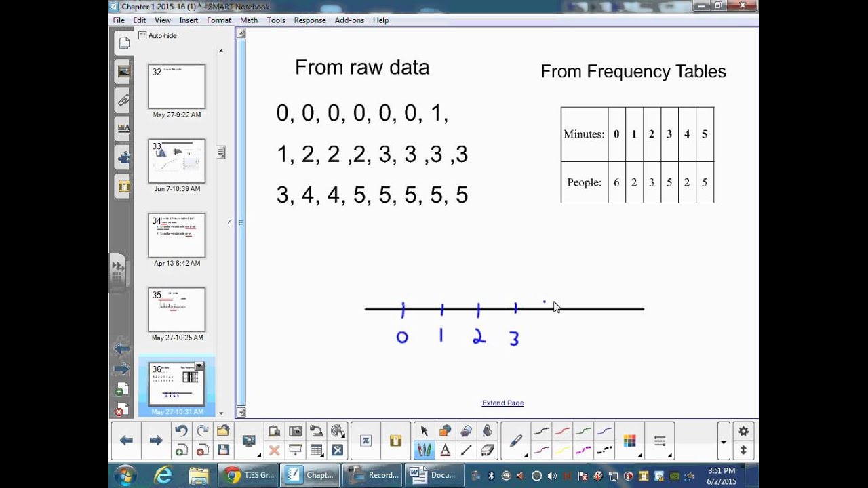Click toolbar Next Page arrow
This screenshot has width=868, height=488.
[x=156, y=441]
